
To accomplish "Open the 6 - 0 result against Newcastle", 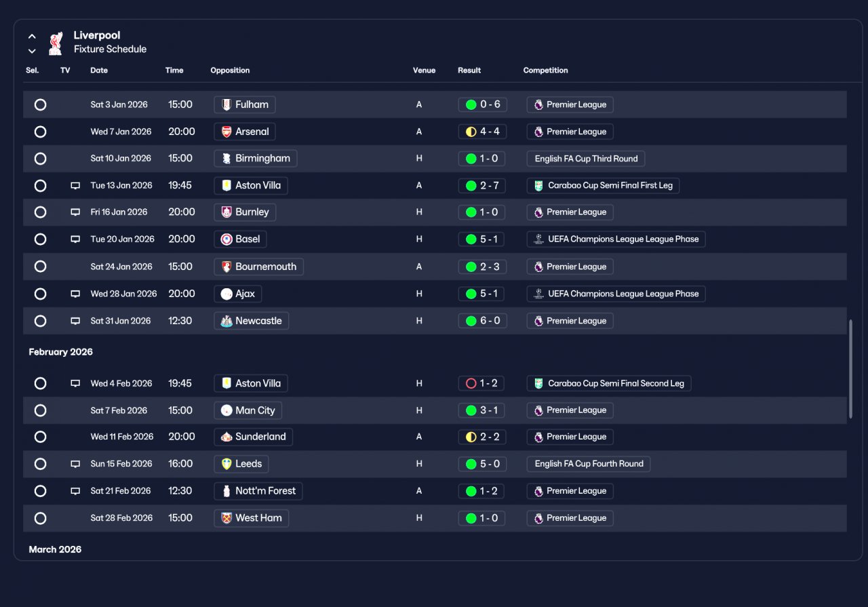I will point(482,321).
